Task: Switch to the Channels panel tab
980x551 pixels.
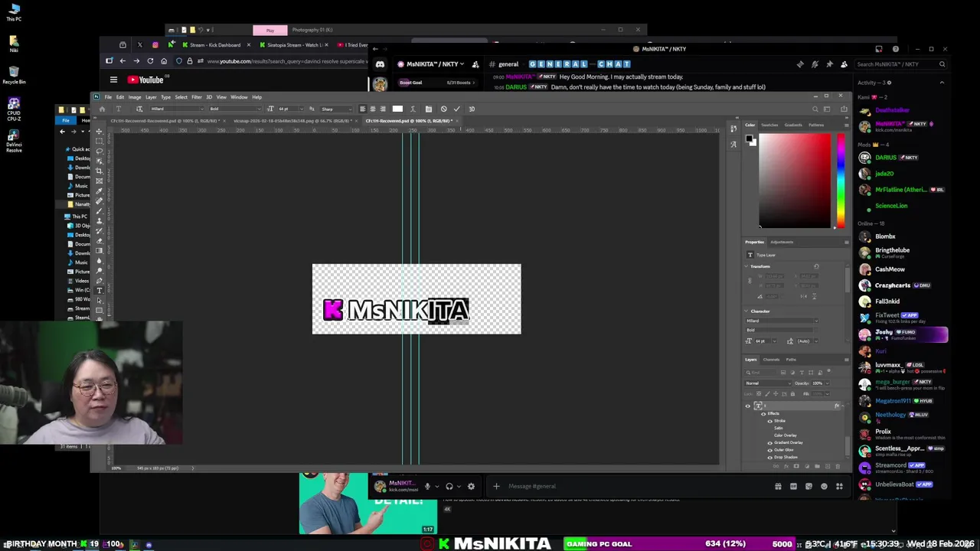Action: pos(771,360)
